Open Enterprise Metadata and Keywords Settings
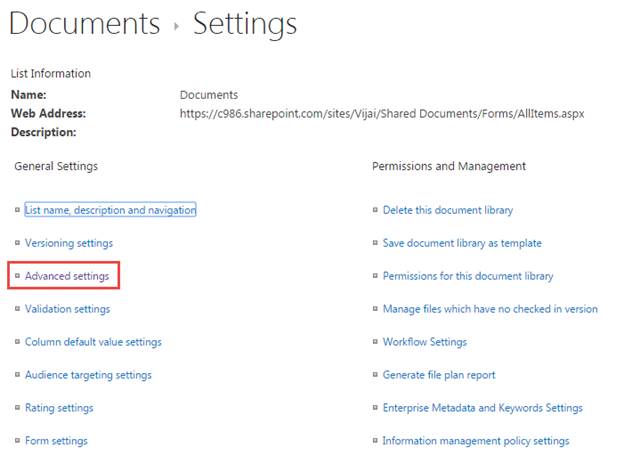This screenshot has height=464, width=624. (x=482, y=408)
